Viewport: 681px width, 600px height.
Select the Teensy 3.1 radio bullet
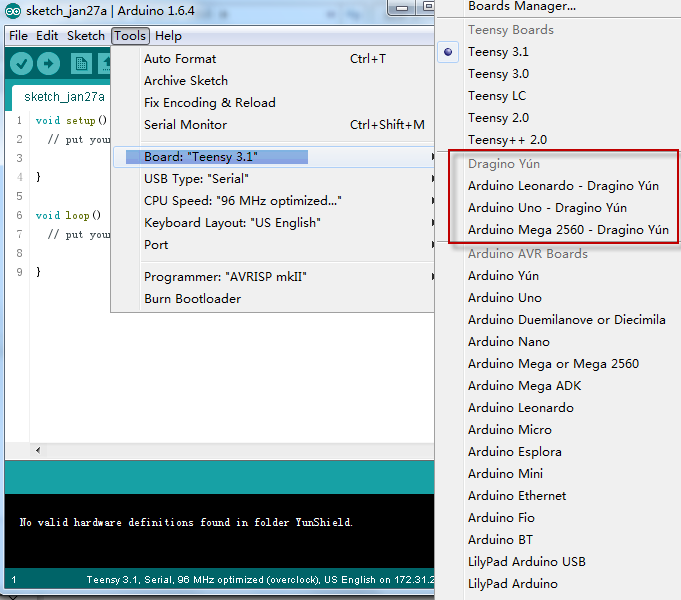pos(448,52)
